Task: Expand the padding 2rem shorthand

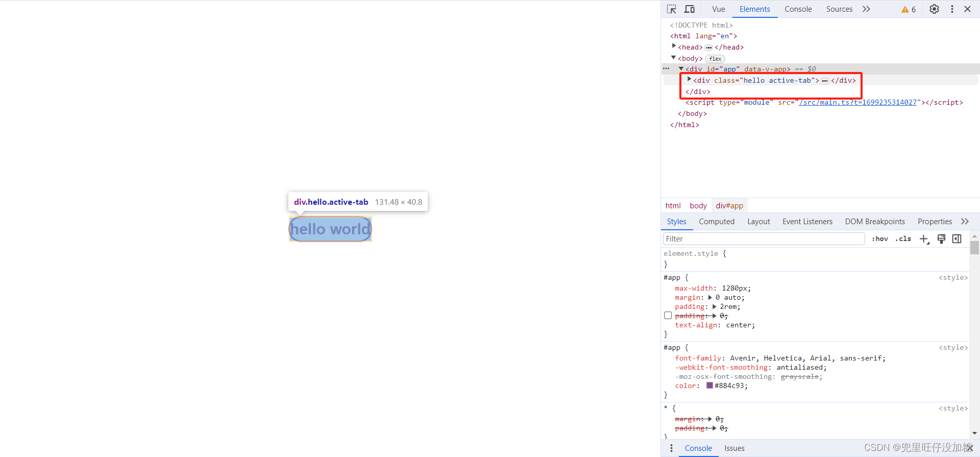Action: click(714, 306)
